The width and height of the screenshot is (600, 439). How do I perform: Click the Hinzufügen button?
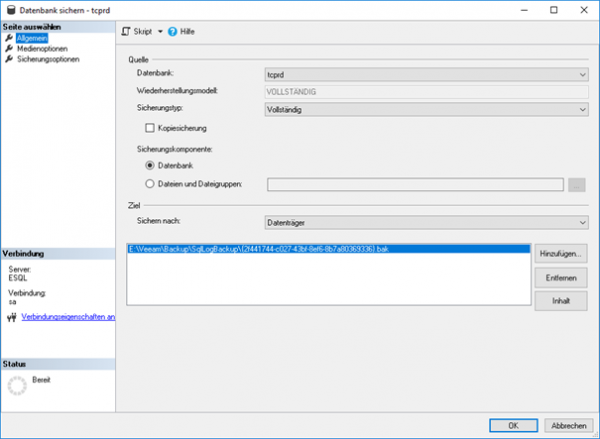[560, 254]
